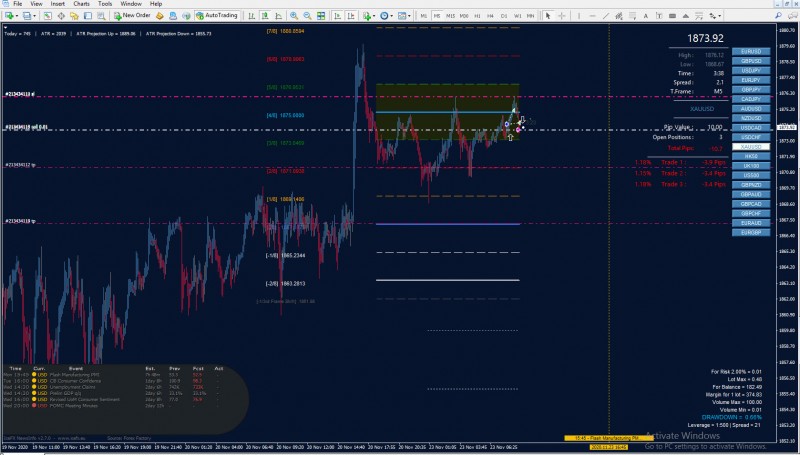800x455 pixels.
Task: Open the Insert menu
Action: [58, 4]
